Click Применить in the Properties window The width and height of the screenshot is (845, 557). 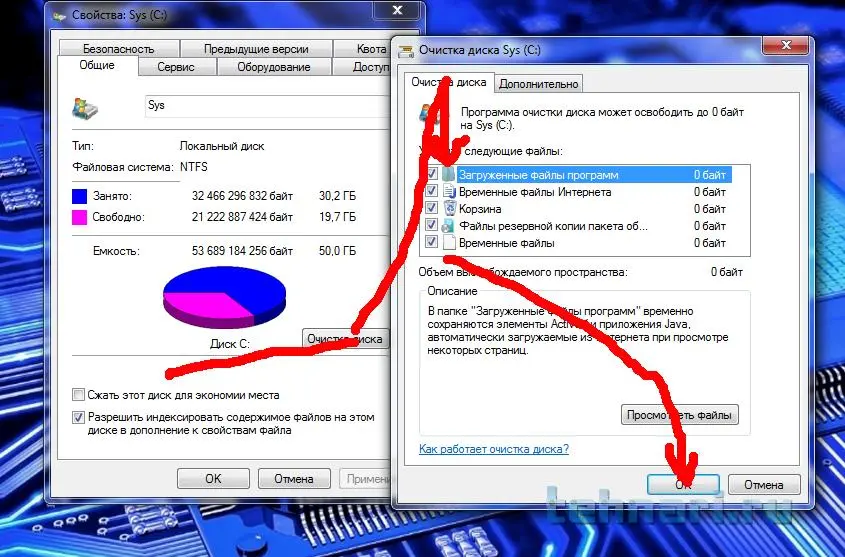tap(365, 478)
